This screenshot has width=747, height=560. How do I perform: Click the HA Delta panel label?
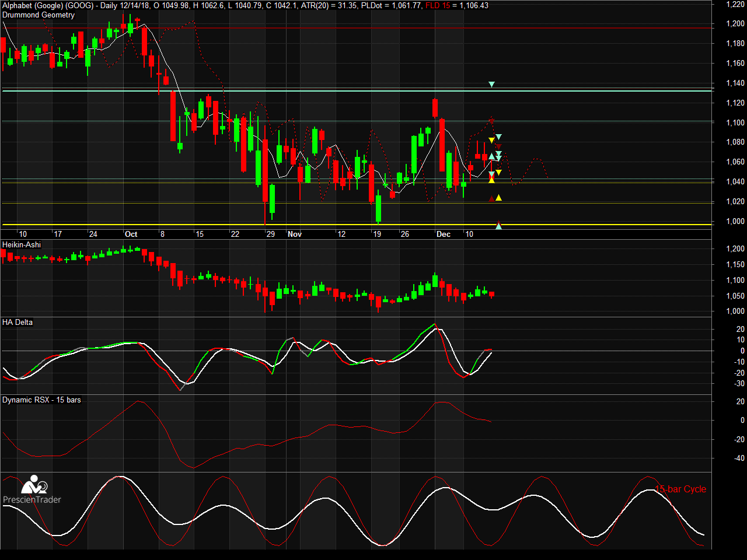[18, 322]
